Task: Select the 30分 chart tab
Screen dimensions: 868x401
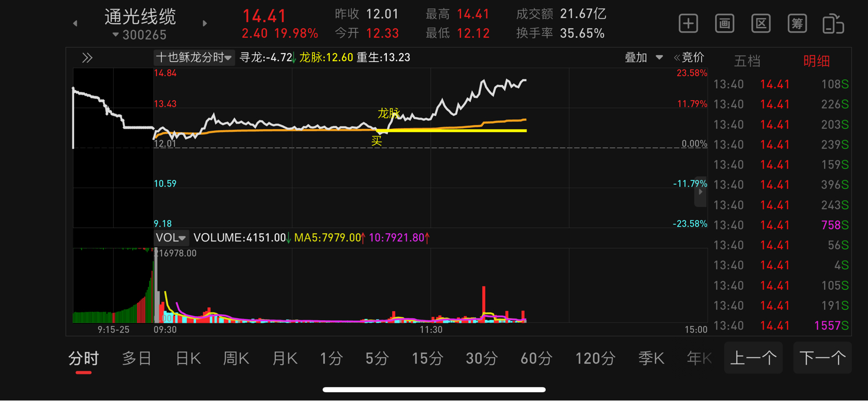Action: point(482,358)
